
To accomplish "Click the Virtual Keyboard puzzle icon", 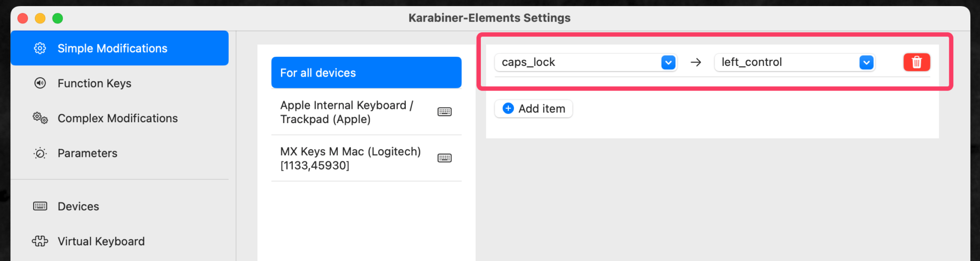I will point(40,241).
